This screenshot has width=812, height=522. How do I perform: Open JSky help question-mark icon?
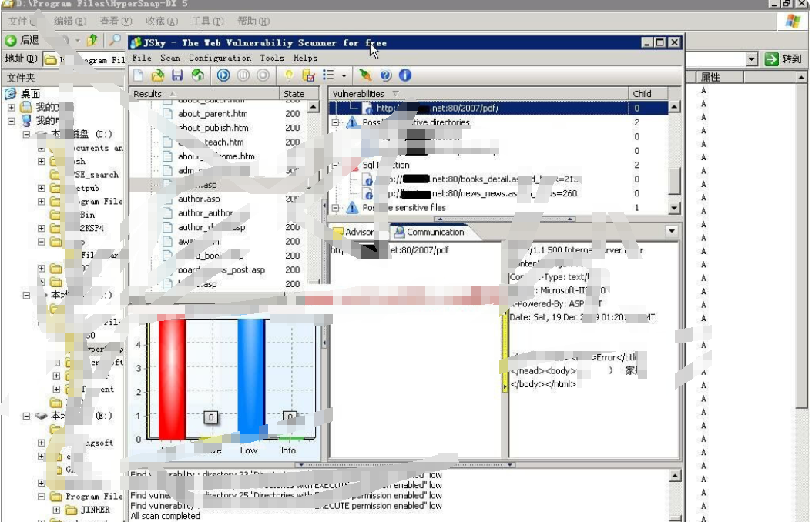coord(386,75)
